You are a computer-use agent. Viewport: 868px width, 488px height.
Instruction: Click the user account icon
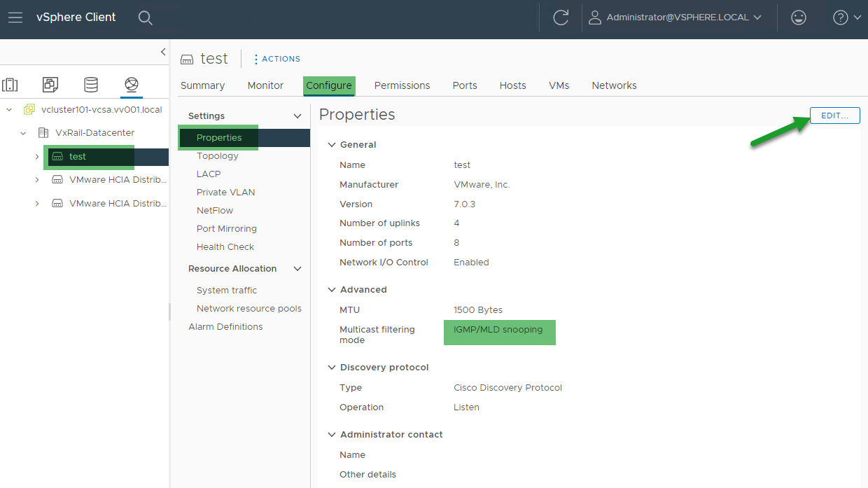click(595, 18)
